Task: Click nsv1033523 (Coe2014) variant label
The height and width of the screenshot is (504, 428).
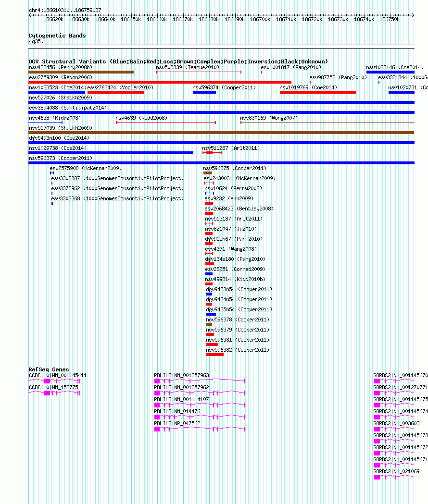Action: click(x=58, y=87)
